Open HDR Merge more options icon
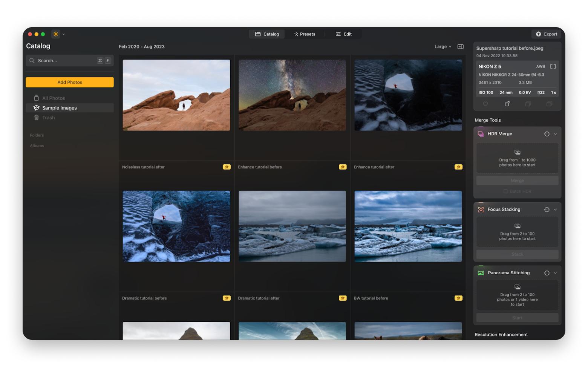 tap(547, 134)
